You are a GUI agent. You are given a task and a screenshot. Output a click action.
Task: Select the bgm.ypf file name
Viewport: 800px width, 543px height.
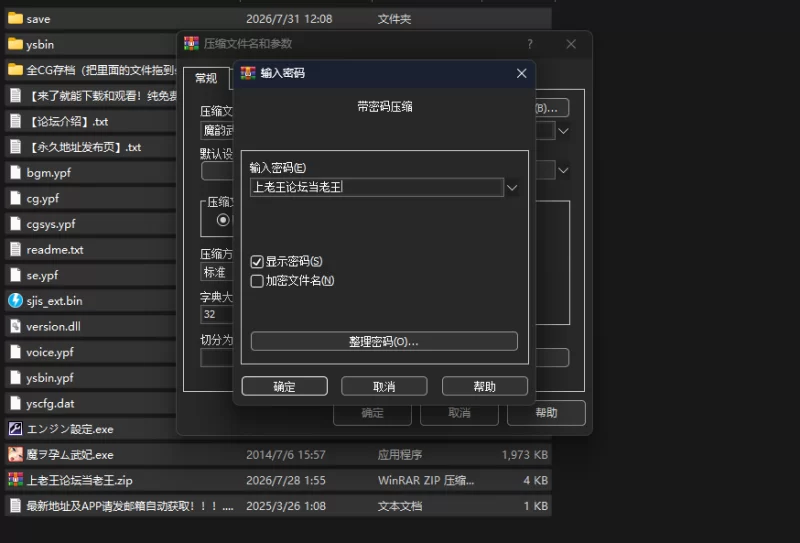pos(49,173)
